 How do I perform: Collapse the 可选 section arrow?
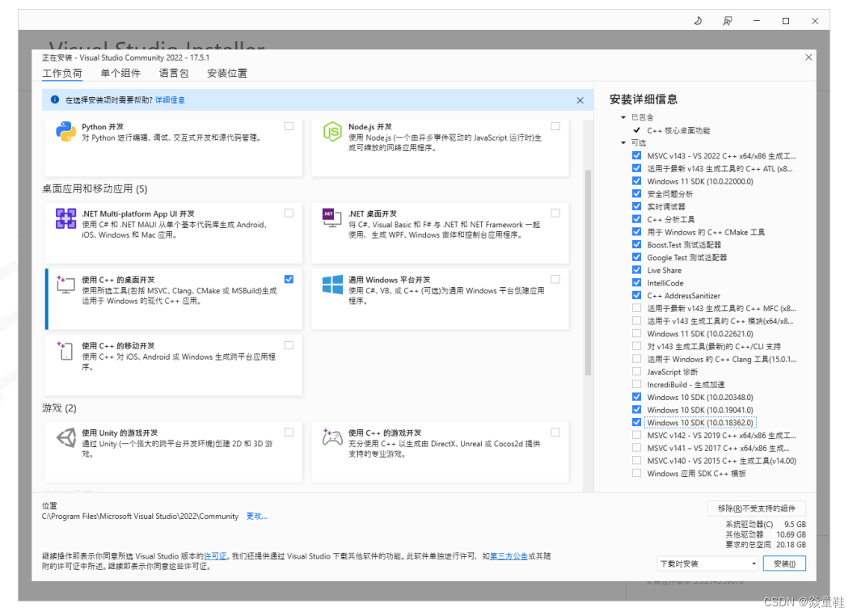(x=623, y=142)
